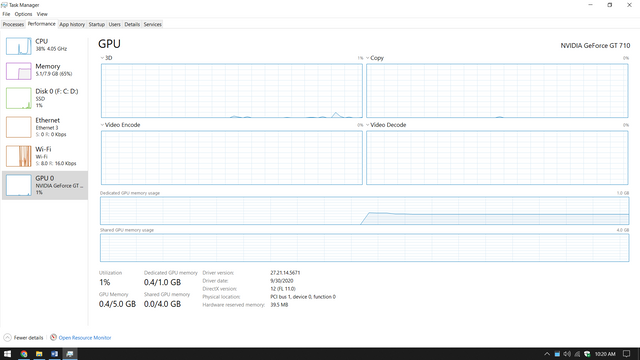Open the View menu

coord(42,14)
